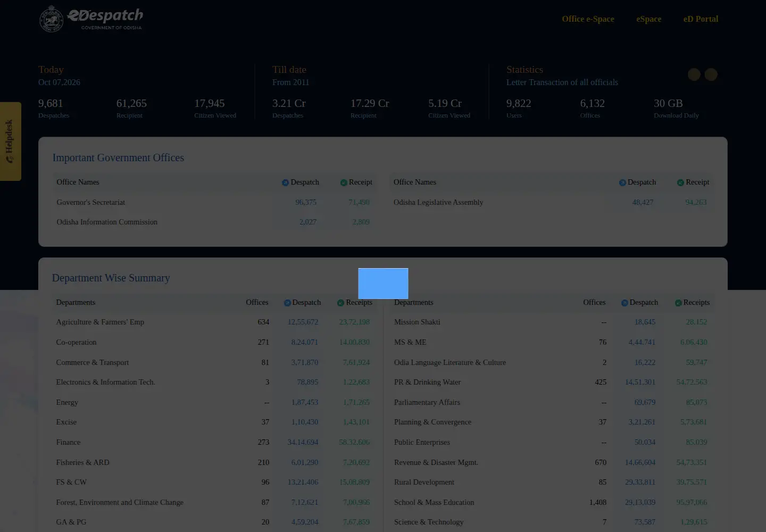Click Excise receipts value 1,43,101

[356, 422]
